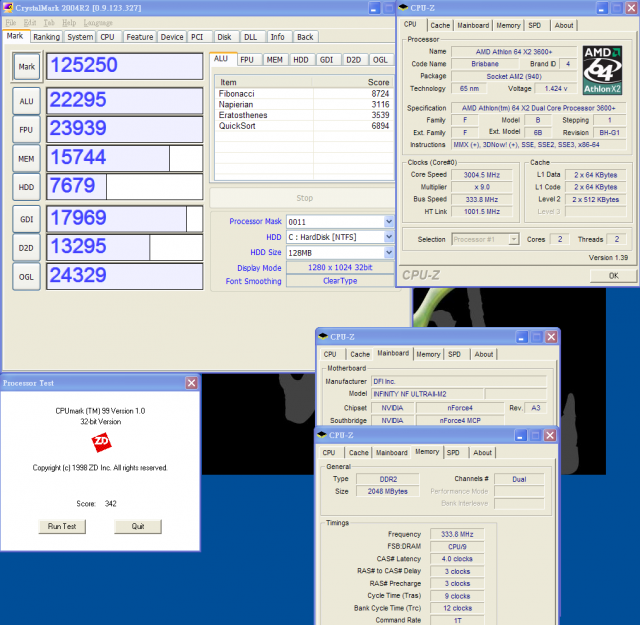Click the AMD Athlon X2 logo in CPU-Z
Image resolution: width=640 pixels, height=625 pixels.
coord(602,70)
